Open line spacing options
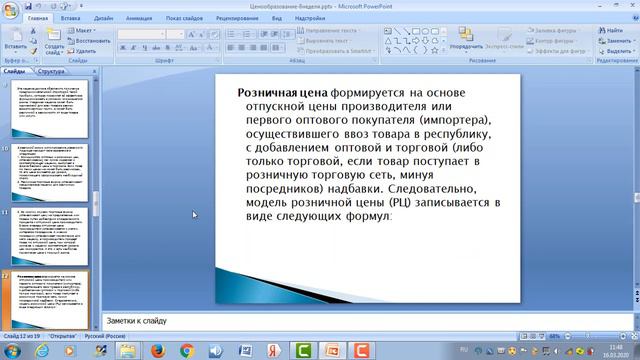Screen dimensions: 640x360 (x=288, y=34)
